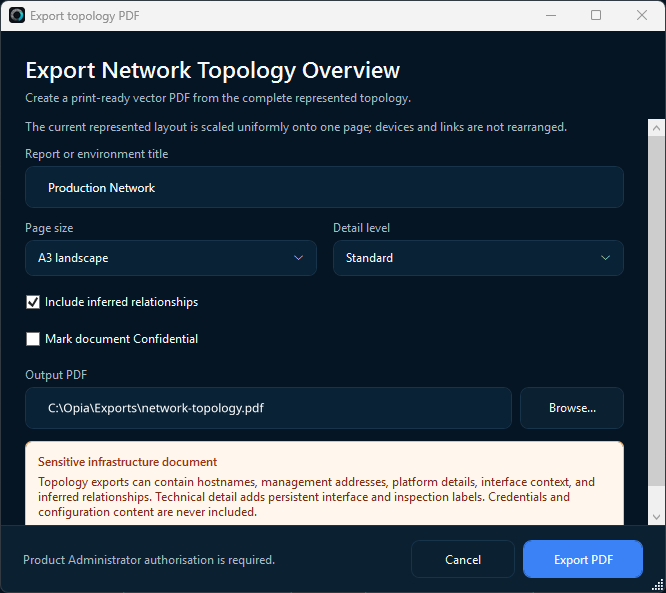This screenshot has width=666, height=593.
Task: Click the Output PDF path field
Action: coord(268,408)
